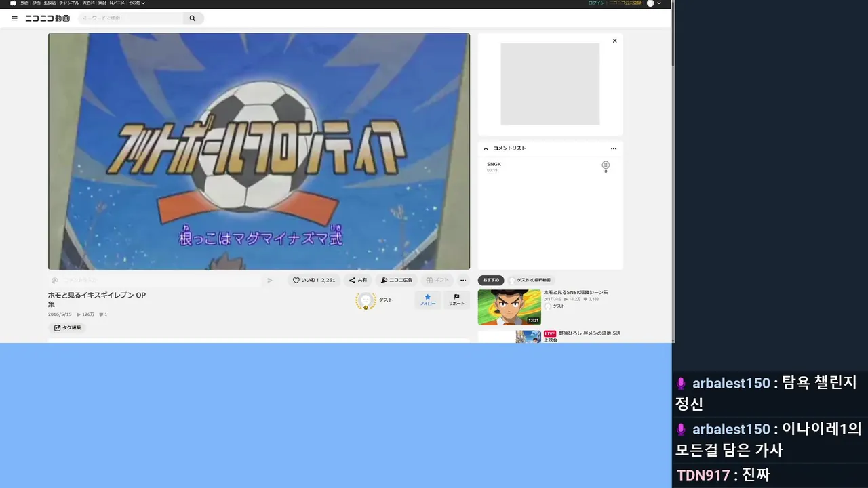Click the ニコニ広告 button
Screen dimensions: 868x488
(x=397, y=280)
